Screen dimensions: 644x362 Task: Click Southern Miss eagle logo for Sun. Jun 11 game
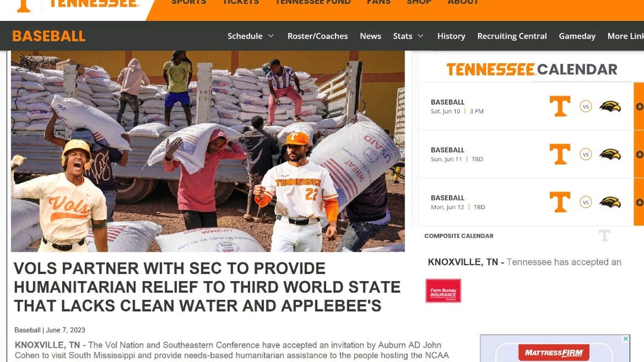pyautogui.click(x=610, y=154)
